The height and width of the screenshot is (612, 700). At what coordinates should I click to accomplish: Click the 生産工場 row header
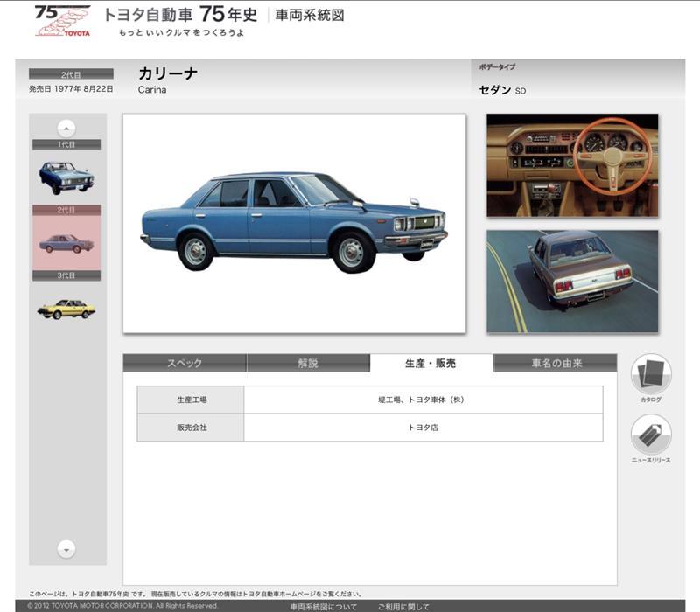click(x=191, y=400)
